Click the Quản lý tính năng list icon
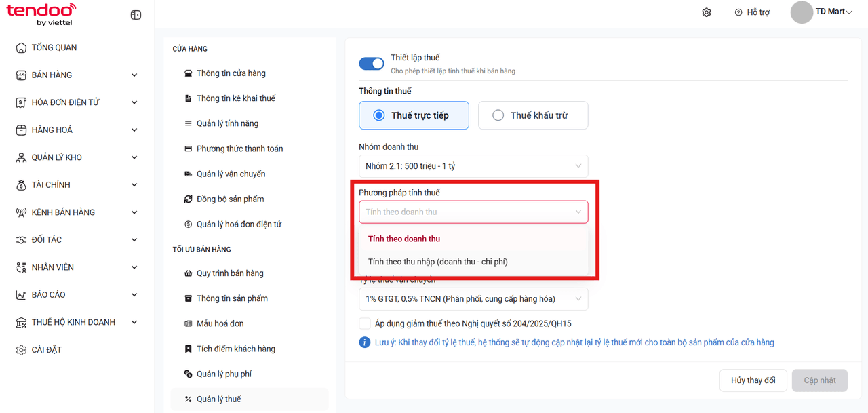868x413 pixels. click(188, 123)
